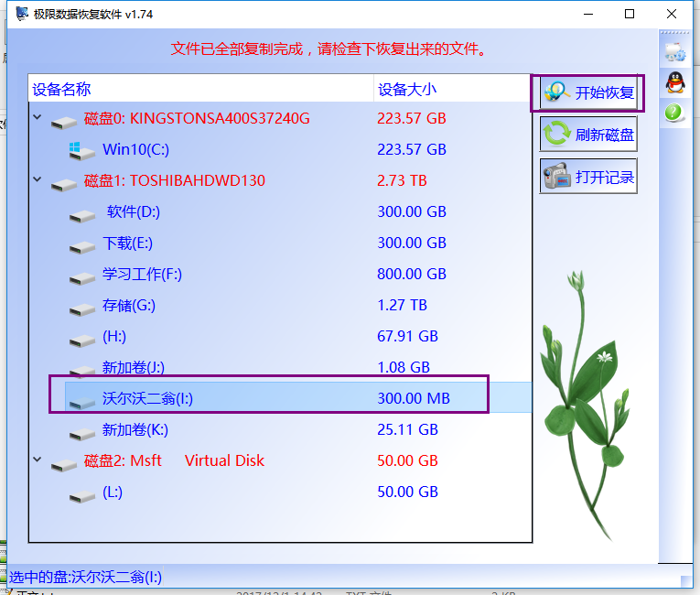700x595 pixels.
Task: Click the drive icon next to 软件(D:)
Action: coord(82,216)
